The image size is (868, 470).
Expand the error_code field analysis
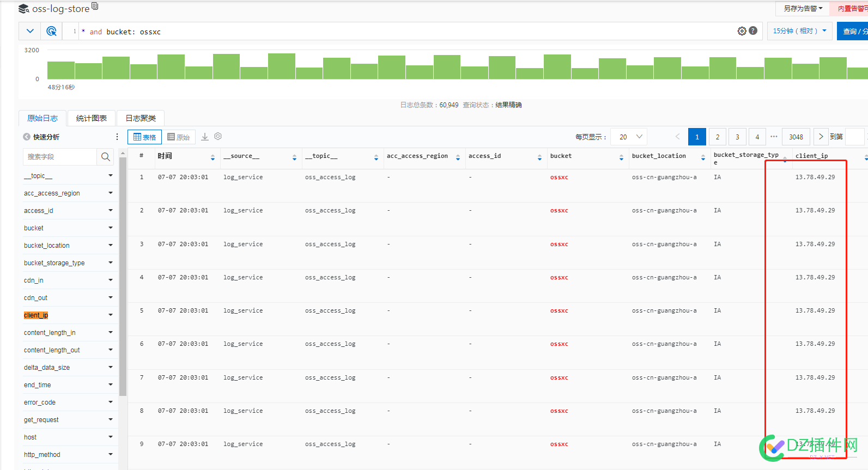point(111,402)
